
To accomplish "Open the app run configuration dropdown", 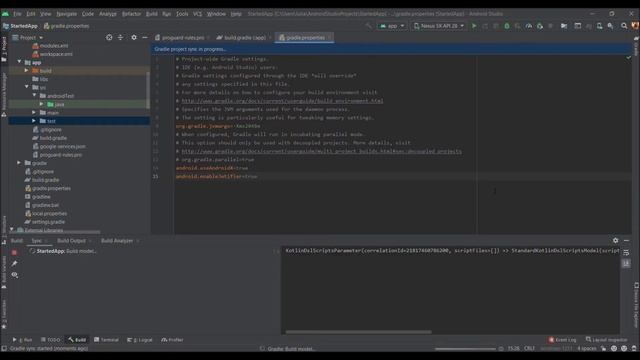I will click(392, 26).
